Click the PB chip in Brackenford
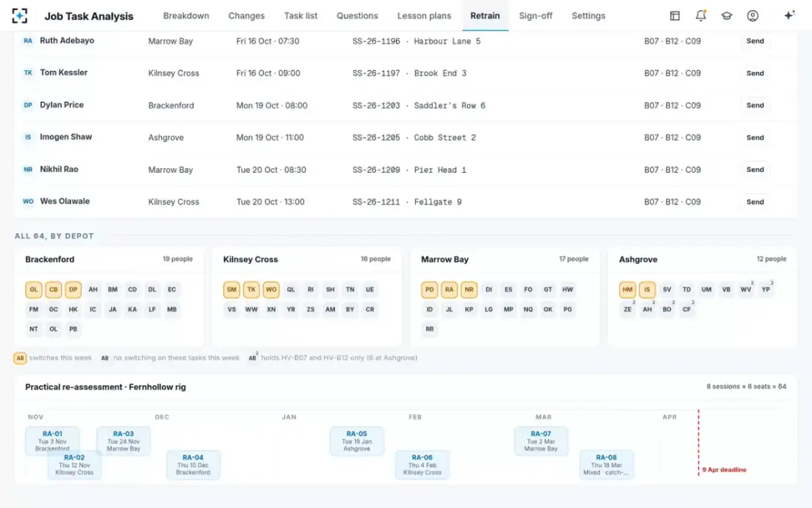Viewport: 812px width, 508px height. pos(73,329)
